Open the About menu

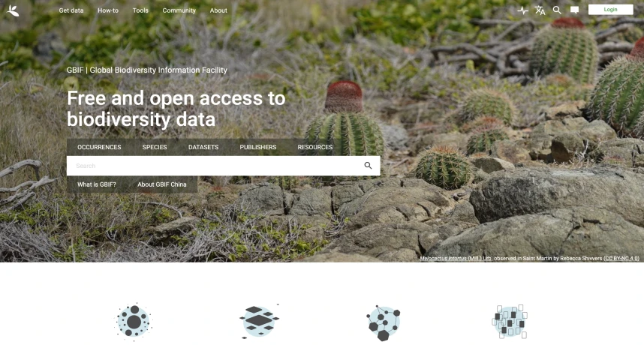point(218,10)
